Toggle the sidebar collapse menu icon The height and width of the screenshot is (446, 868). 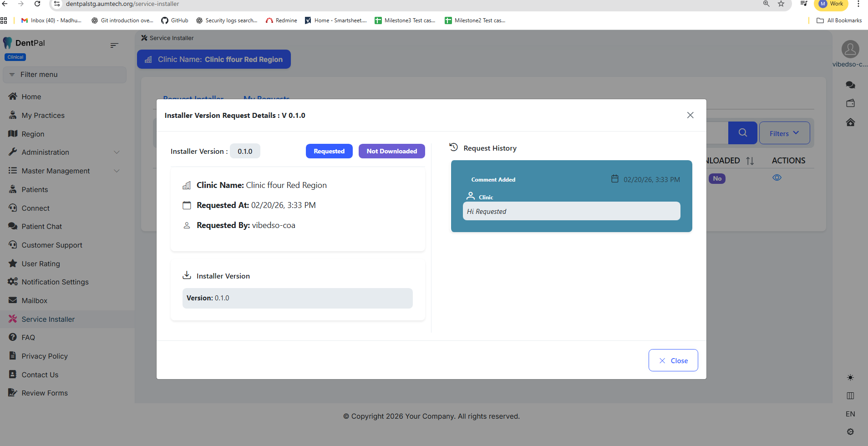coord(114,45)
